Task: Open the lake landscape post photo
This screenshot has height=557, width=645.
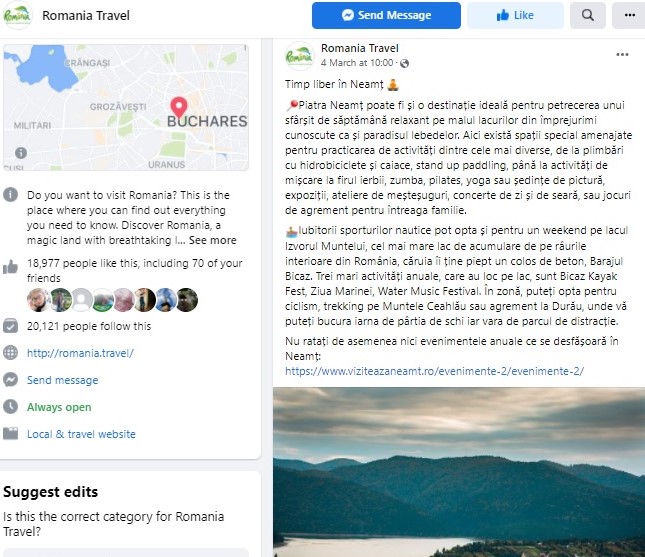Action: click(459, 472)
